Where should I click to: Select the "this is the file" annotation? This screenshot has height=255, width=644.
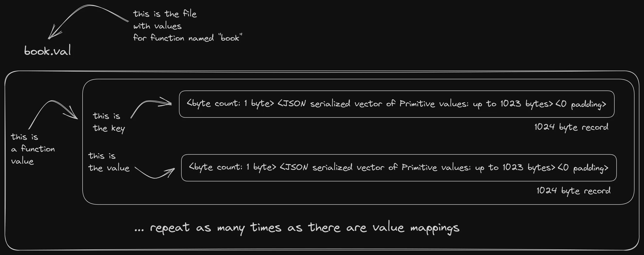click(165, 14)
